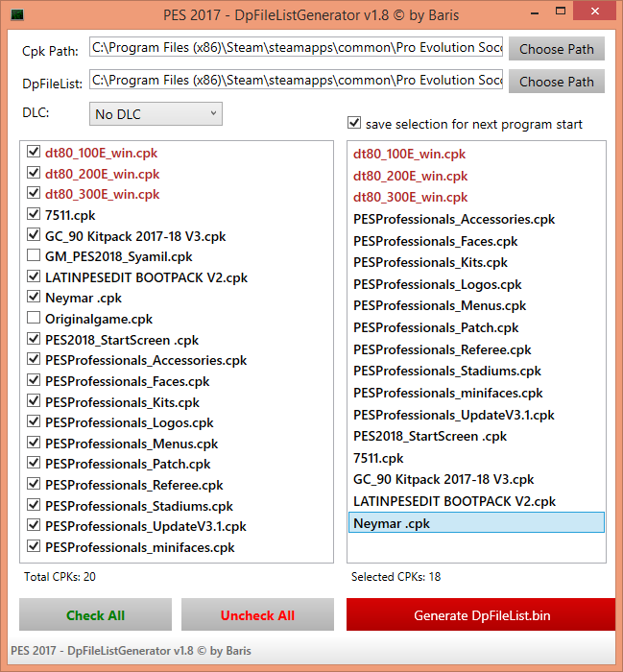The image size is (623, 672).
Task: Uncheck PESProfessionals_minifaces.cpk checkbox
Action: click(x=34, y=546)
